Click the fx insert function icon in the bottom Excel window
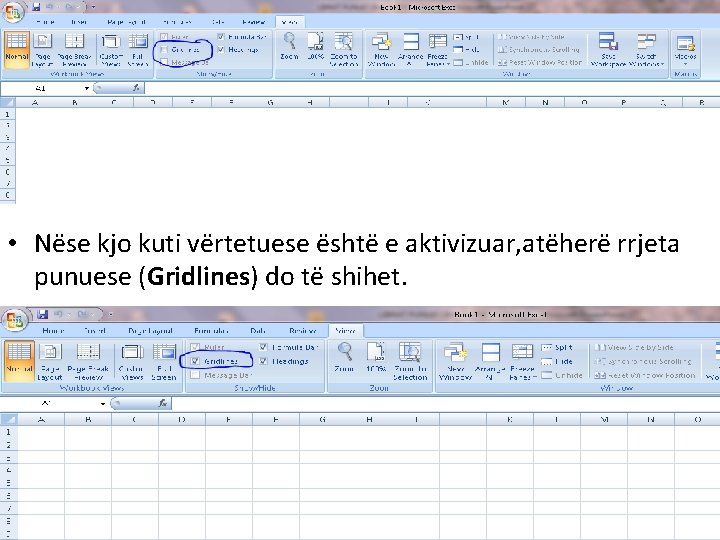Image resolution: width=720 pixels, height=540 pixels. tap(162, 403)
